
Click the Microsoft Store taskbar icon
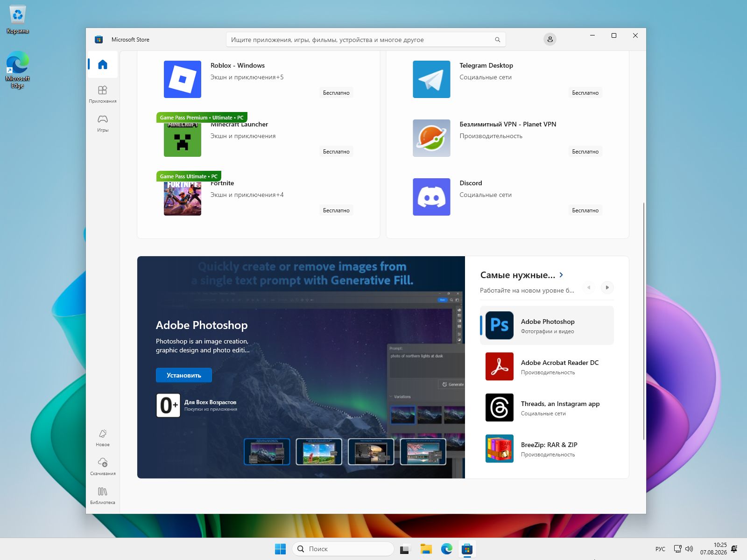click(467, 549)
